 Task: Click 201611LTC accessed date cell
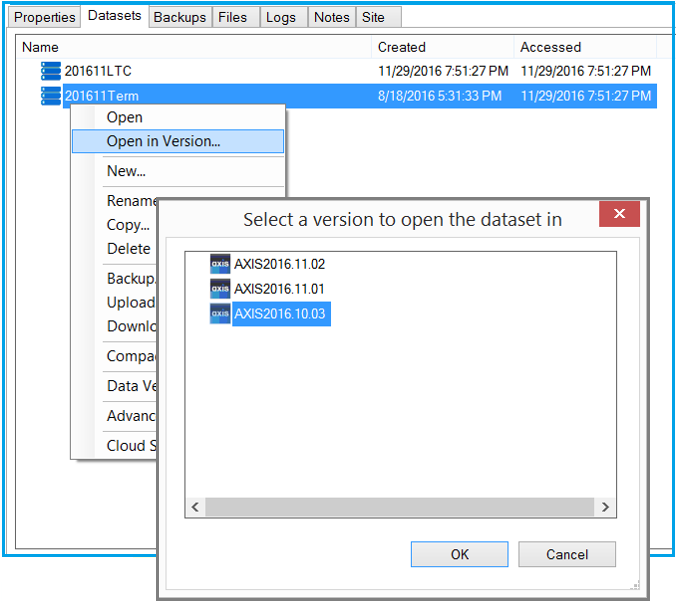(585, 71)
